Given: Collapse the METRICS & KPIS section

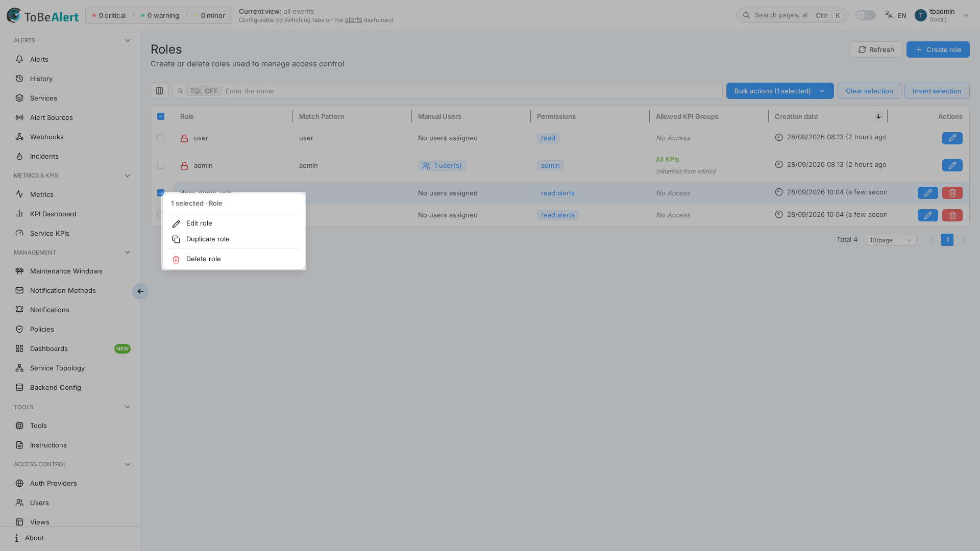Looking at the screenshot, I should pos(127,176).
